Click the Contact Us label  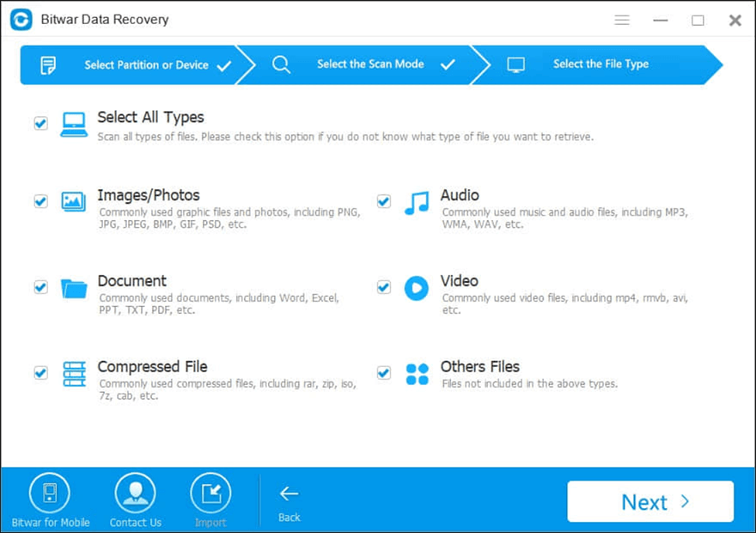tap(136, 523)
